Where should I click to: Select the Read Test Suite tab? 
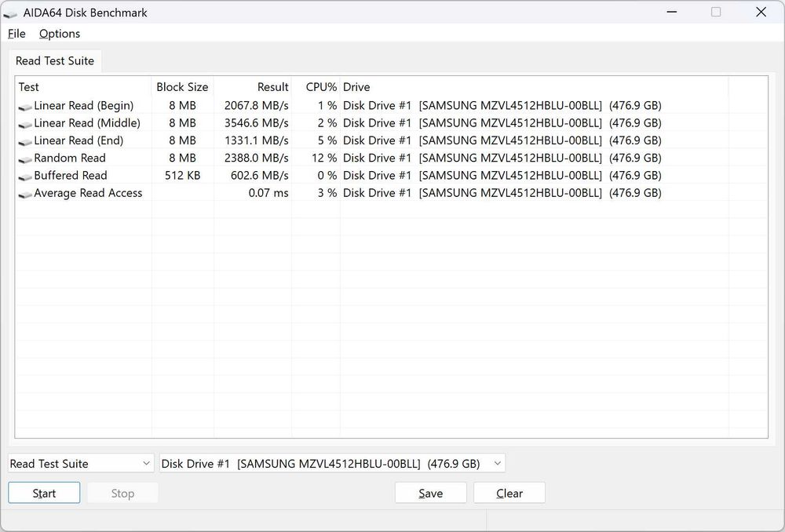(x=55, y=60)
